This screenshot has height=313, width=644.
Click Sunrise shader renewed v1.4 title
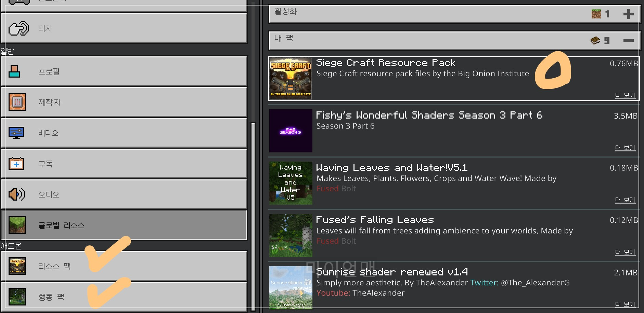tap(392, 272)
